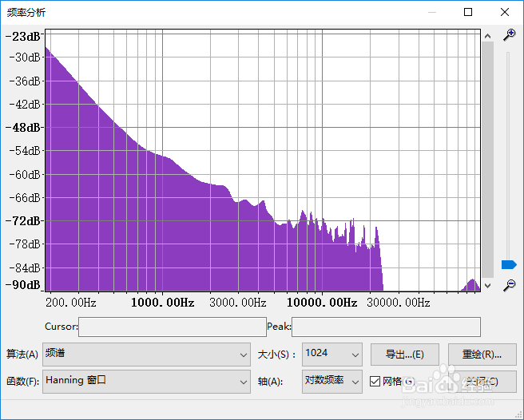The height and width of the screenshot is (420, 524).
Task: Click the -48dB axis label
Action: click(x=22, y=127)
